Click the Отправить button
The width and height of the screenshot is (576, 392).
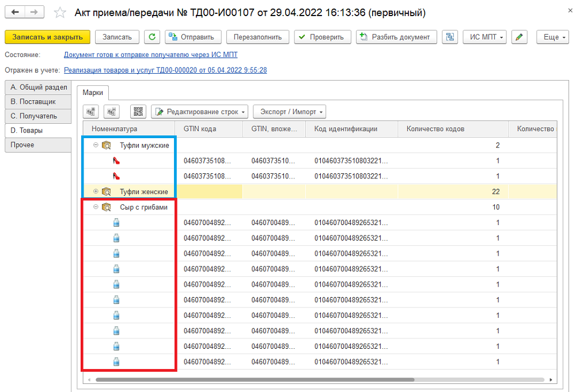coord(193,37)
